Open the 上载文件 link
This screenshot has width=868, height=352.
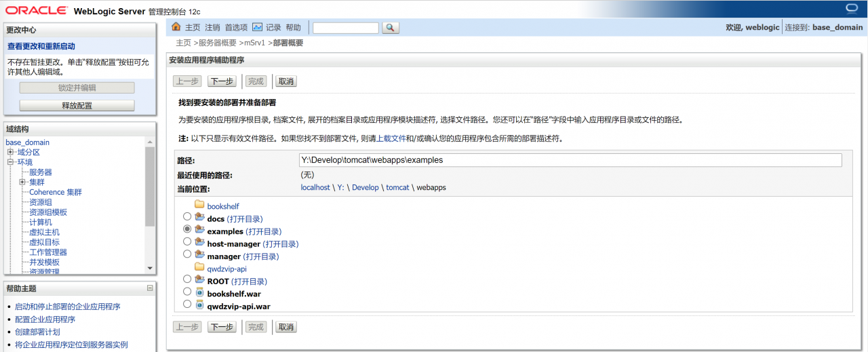pos(390,138)
